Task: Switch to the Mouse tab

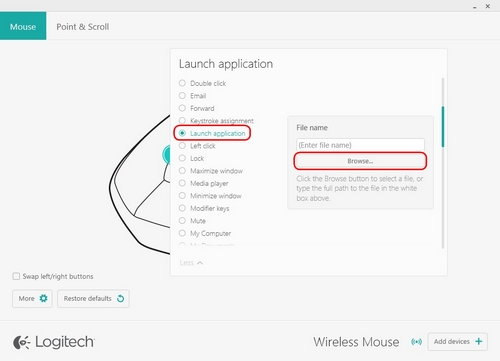Action: pyautogui.click(x=23, y=26)
